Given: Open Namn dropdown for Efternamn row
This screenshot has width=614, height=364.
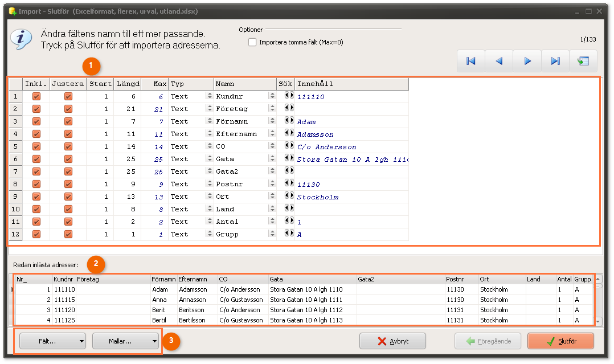Looking at the screenshot, I should (x=272, y=134).
